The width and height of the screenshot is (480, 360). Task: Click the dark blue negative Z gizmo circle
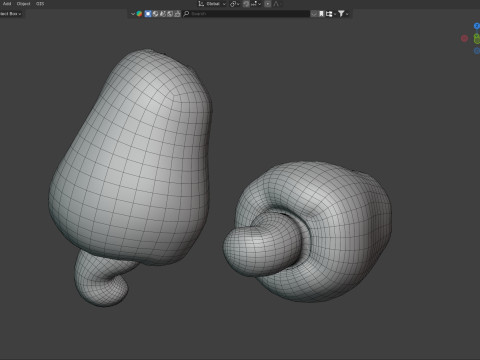[x=477, y=51]
